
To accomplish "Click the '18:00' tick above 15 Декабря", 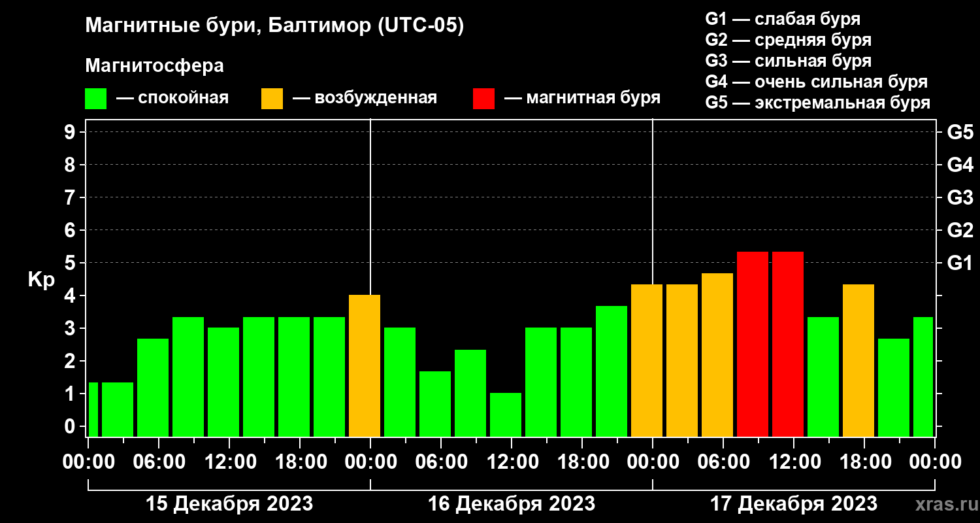I will coord(300,462).
